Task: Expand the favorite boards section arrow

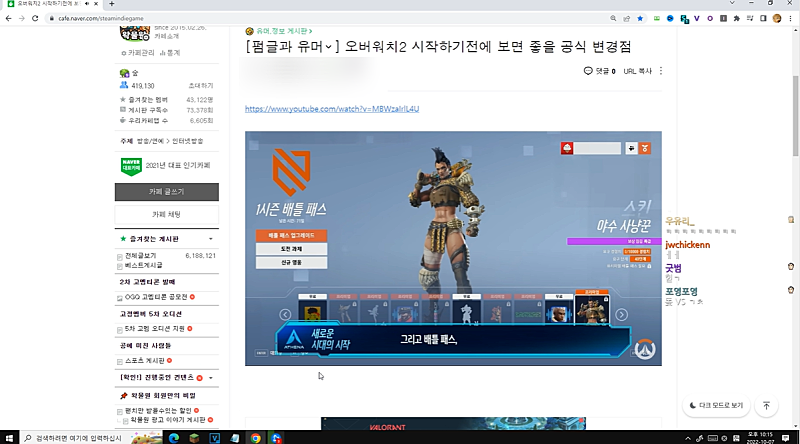Action: (x=211, y=239)
